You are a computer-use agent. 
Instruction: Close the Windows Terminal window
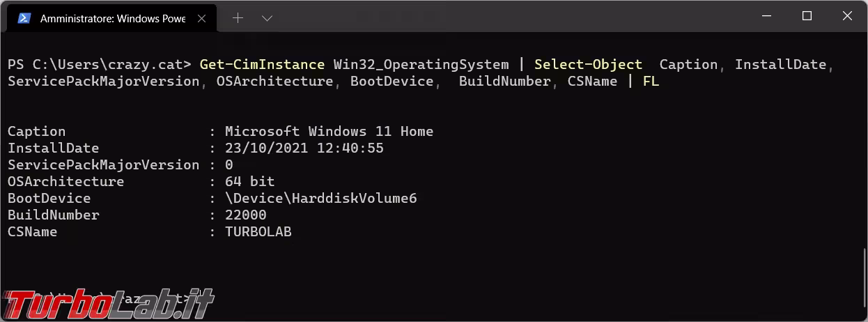[846, 17]
